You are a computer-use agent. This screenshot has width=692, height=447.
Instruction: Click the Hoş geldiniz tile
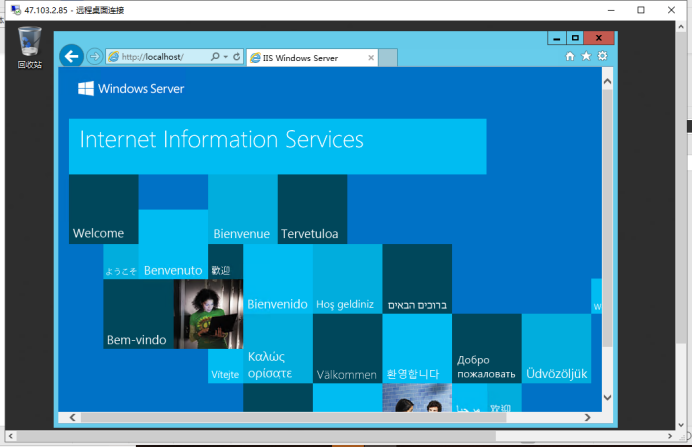(347, 279)
